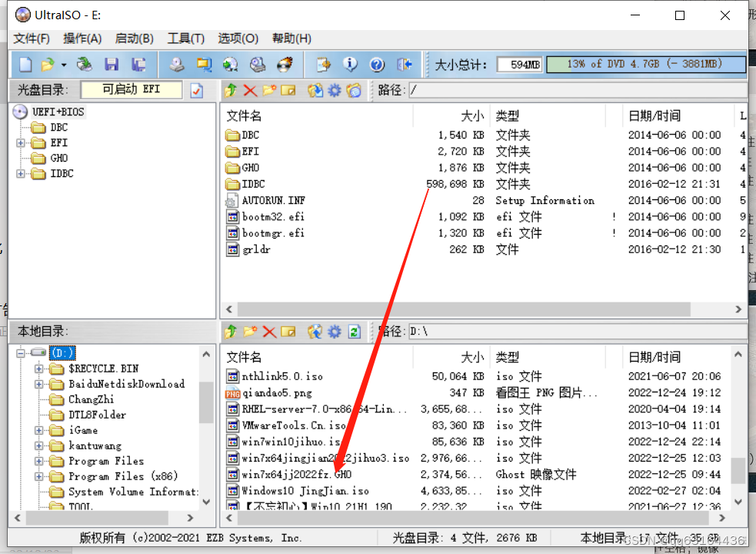Viewport: 756px width, 554px height.
Task: Click the Make CD/DVD Image icon
Action: click(x=177, y=64)
